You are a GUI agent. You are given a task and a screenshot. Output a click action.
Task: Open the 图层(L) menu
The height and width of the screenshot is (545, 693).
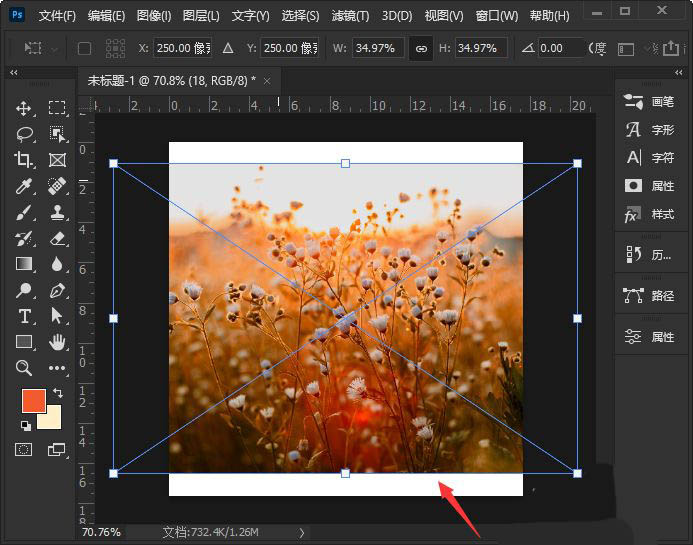point(202,16)
